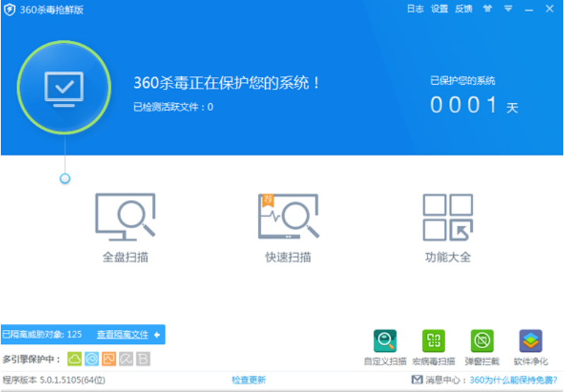The width and height of the screenshot is (564, 392).
Task: Start a full disk scan (全盘扫描)
Action: [x=125, y=227]
